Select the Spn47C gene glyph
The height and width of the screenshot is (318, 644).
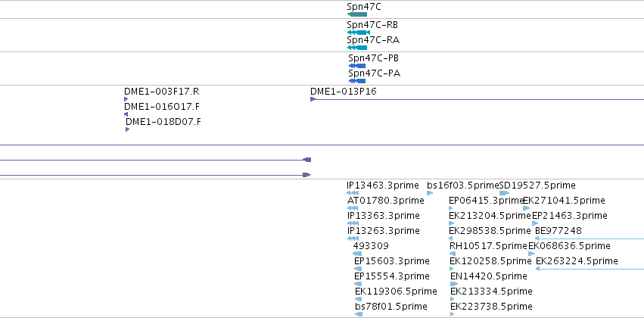point(357,14)
